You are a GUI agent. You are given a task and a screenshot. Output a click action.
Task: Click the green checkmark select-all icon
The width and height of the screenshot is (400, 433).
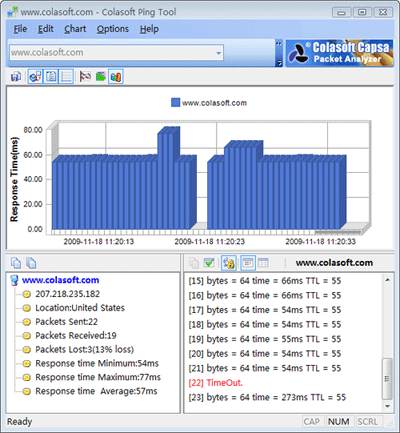[209, 263]
